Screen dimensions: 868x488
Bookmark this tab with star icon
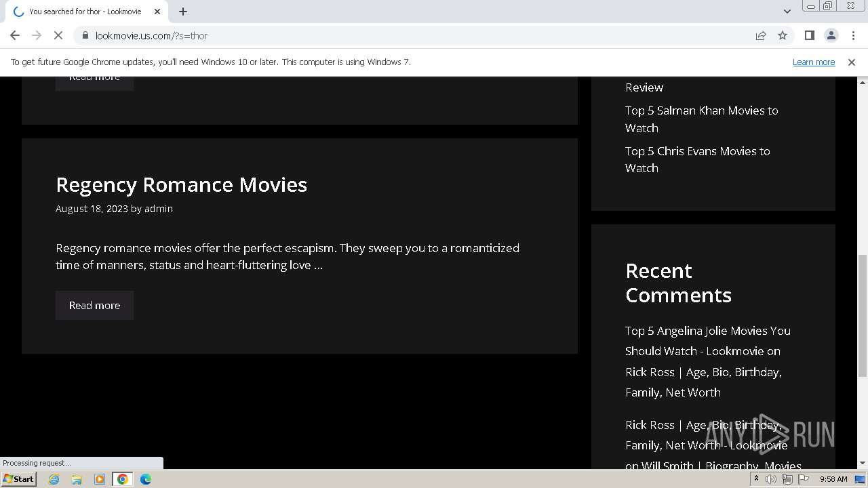pyautogui.click(x=783, y=35)
